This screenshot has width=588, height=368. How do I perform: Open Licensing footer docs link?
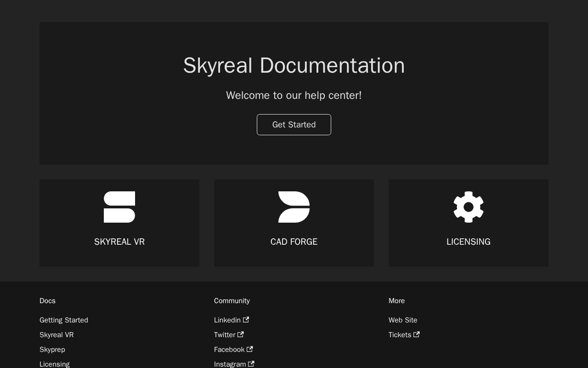(x=55, y=364)
